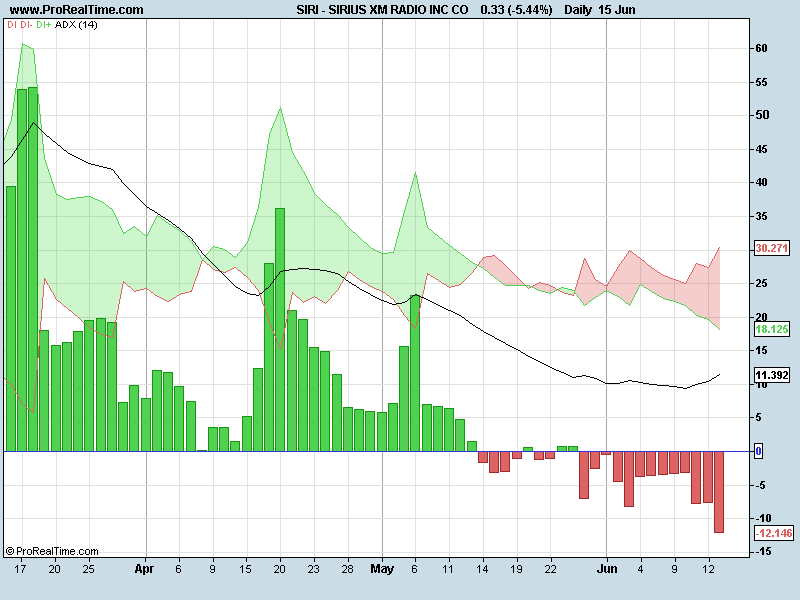The height and width of the screenshot is (600, 800).
Task: Click the green histogram bar at May 6
Action: (415, 373)
